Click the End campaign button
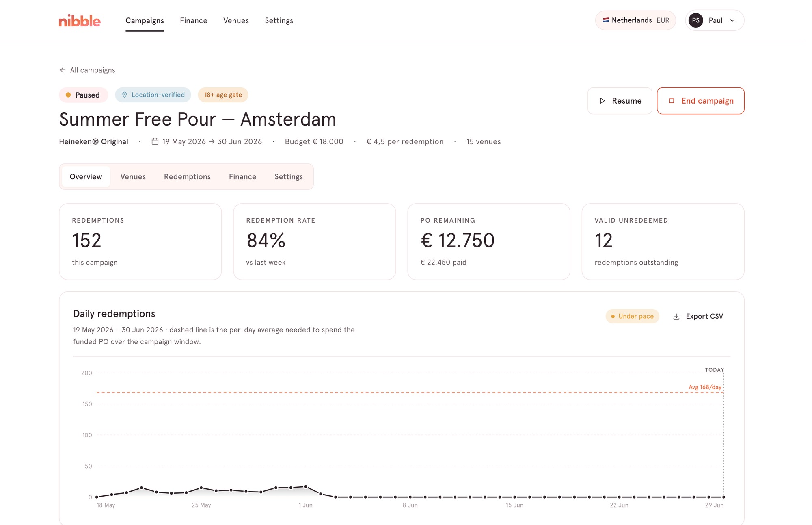This screenshot has width=812, height=525. pyautogui.click(x=701, y=101)
